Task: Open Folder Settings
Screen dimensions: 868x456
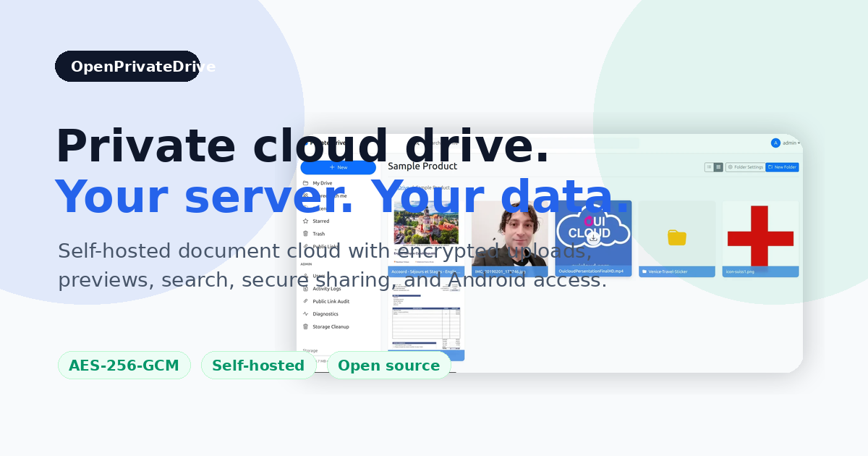Action: point(745,167)
